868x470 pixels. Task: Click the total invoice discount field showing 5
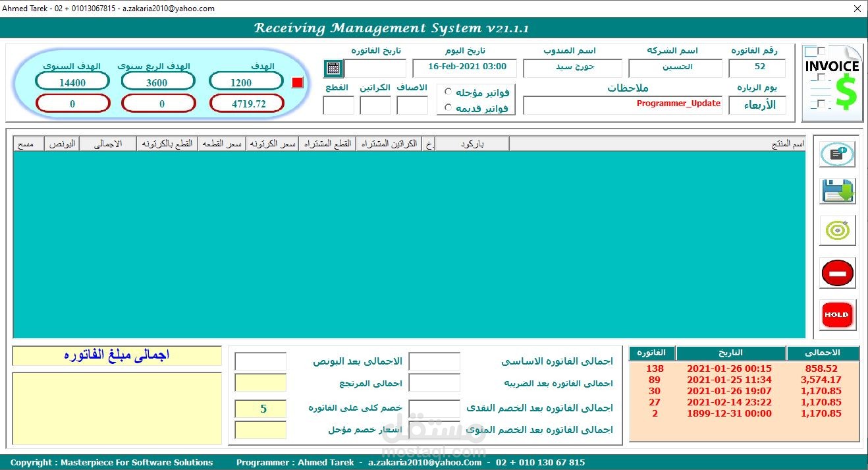coord(261,409)
